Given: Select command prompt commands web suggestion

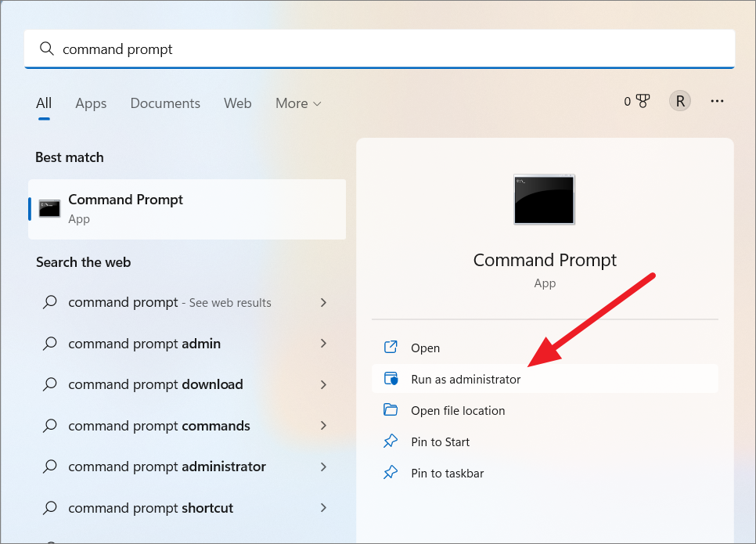Looking at the screenshot, I should click(x=187, y=426).
